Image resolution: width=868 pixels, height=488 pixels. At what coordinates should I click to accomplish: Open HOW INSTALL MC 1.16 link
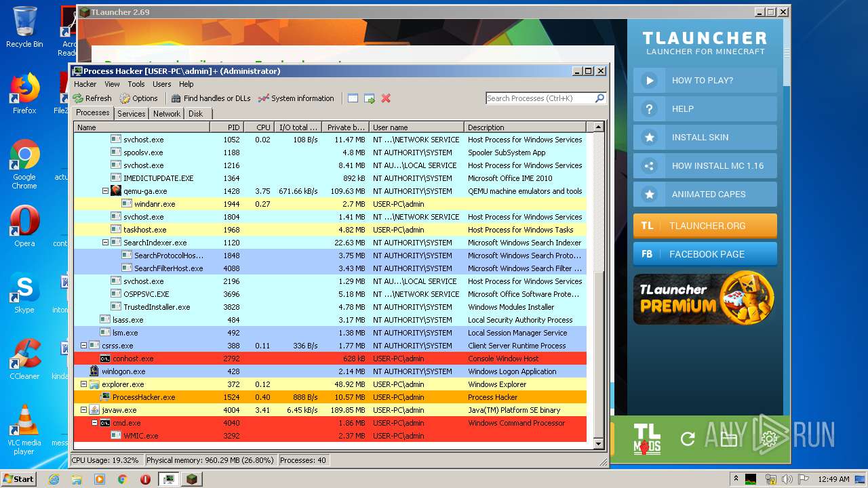point(705,165)
